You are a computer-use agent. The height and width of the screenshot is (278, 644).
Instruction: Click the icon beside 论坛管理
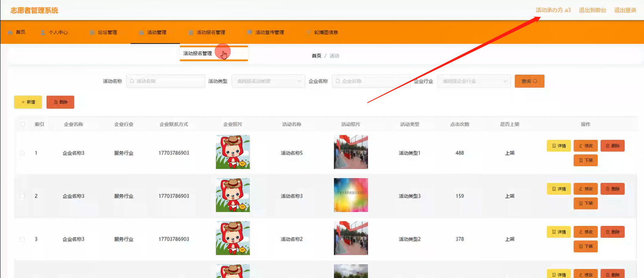[92, 32]
